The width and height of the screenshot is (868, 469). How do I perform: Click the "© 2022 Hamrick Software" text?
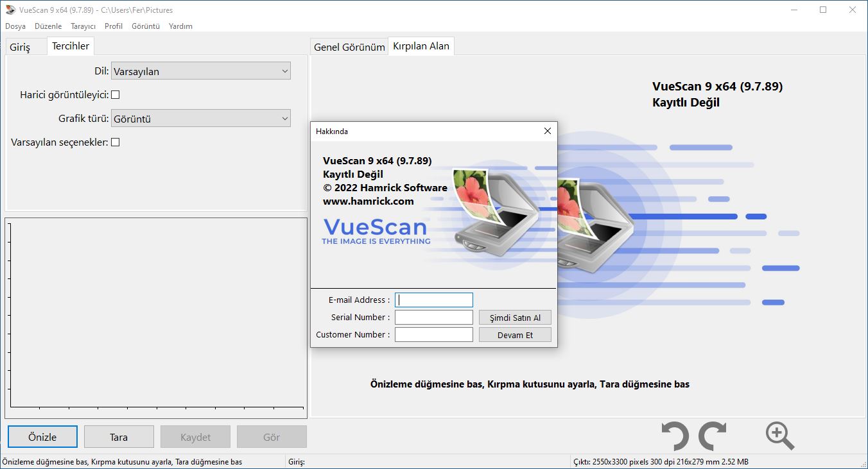[x=385, y=188]
